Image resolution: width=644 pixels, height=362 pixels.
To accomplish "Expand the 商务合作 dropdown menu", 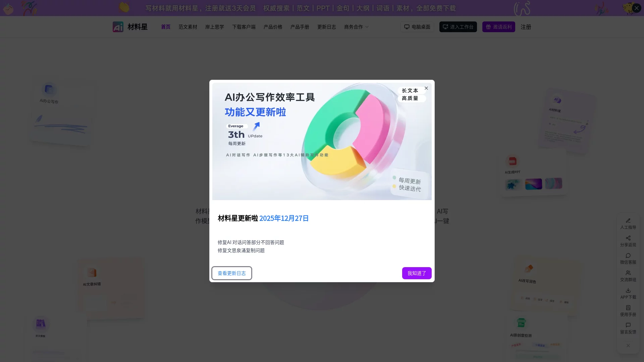I will (356, 27).
